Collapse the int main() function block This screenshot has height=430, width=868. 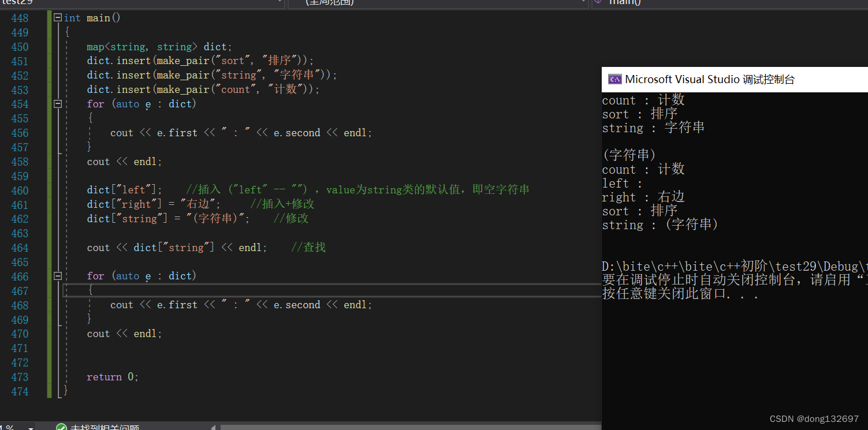[x=58, y=18]
